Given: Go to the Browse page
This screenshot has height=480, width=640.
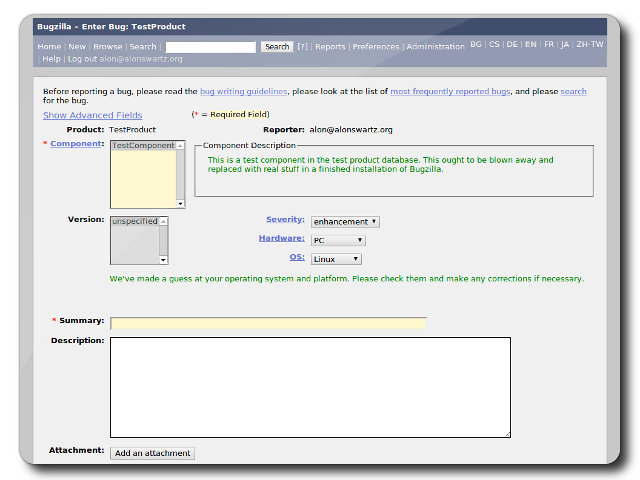Looking at the screenshot, I should pos(108,47).
